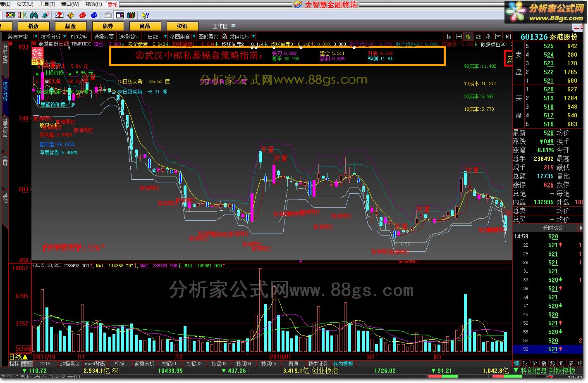Click the F10资料 toolbar button
The image size is (588, 383).
click(79, 37)
